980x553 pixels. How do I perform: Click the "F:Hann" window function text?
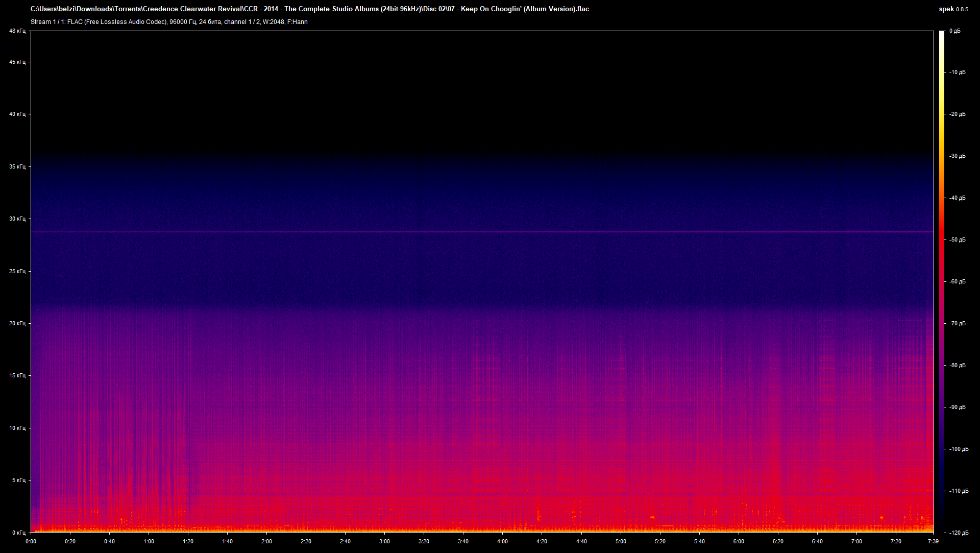(x=298, y=22)
